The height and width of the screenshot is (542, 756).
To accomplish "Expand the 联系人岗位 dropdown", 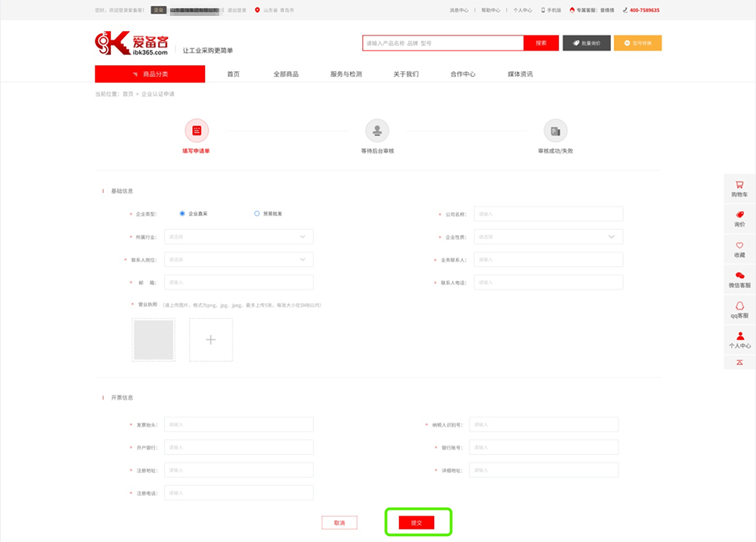I will click(x=239, y=259).
